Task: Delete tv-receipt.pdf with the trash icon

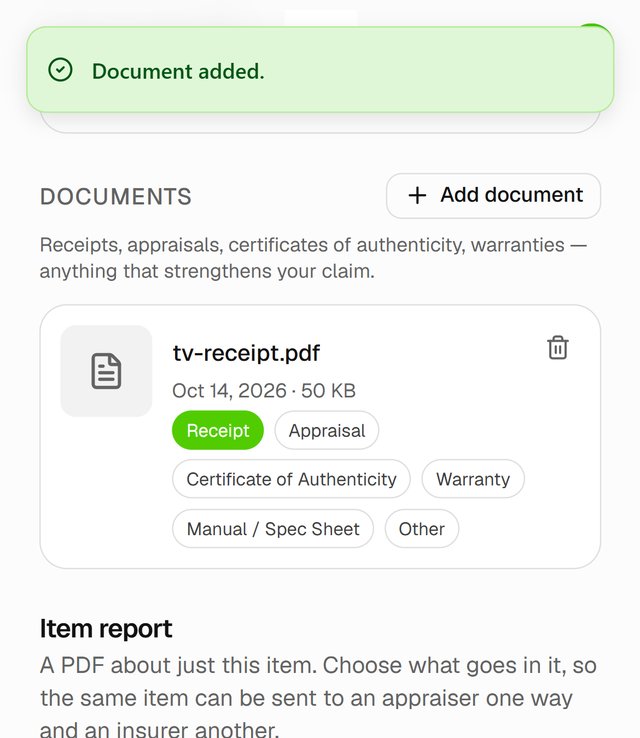Action: (x=558, y=348)
